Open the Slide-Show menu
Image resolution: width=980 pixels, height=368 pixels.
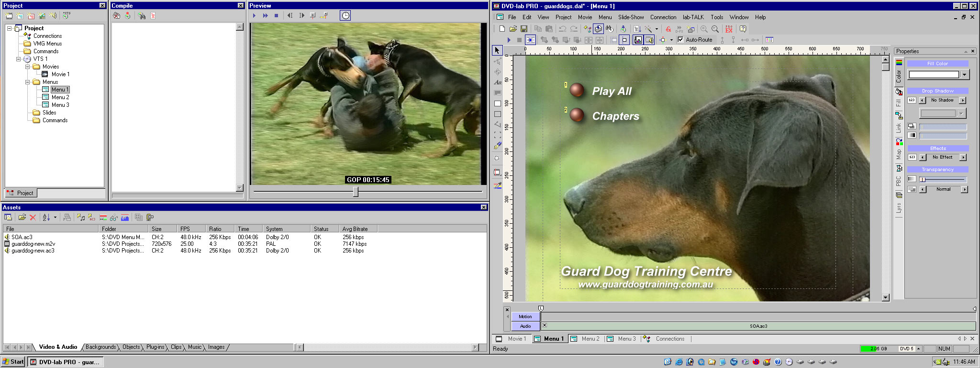tap(631, 17)
